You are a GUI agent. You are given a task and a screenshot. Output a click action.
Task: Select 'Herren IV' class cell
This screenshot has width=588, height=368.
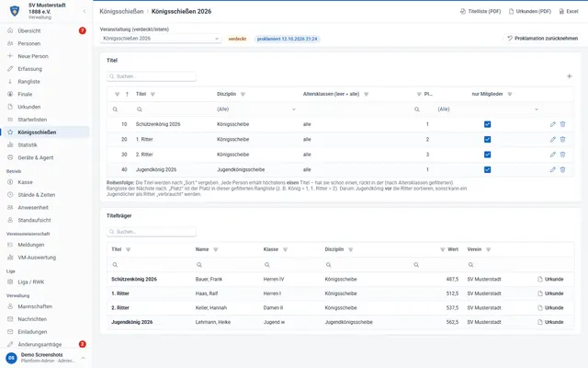pyautogui.click(x=274, y=280)
